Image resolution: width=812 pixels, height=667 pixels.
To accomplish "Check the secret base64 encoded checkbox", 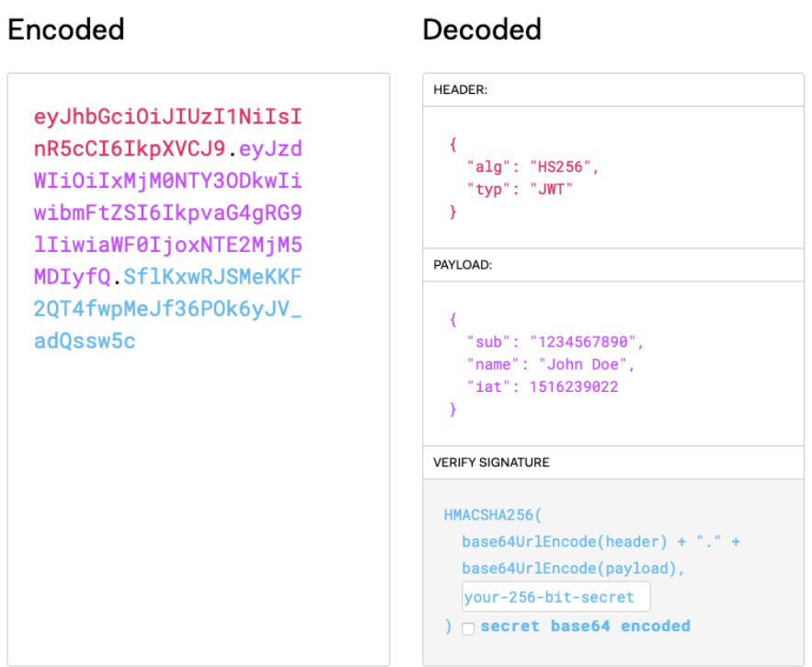I will click(x=469, y=628).
